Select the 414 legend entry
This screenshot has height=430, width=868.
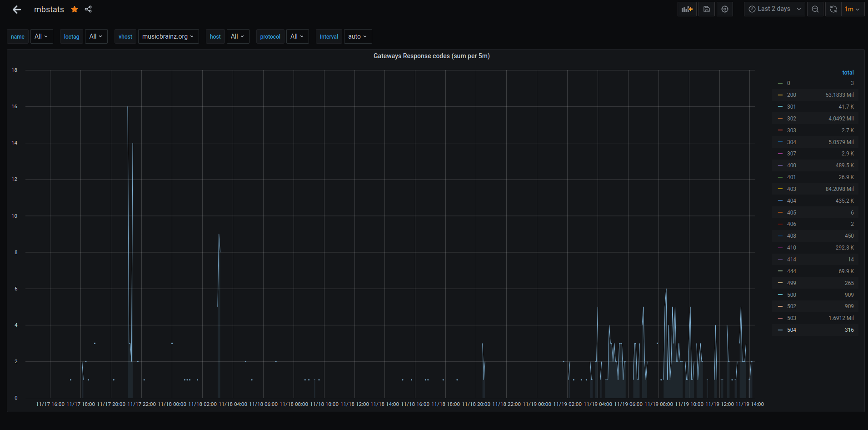coord(791,260)
